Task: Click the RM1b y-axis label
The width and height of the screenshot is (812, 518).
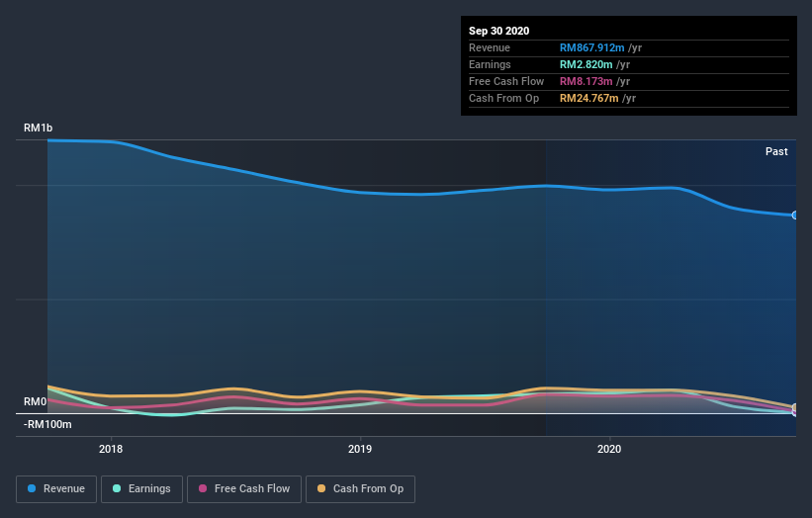Action: (x=38, y=128)
